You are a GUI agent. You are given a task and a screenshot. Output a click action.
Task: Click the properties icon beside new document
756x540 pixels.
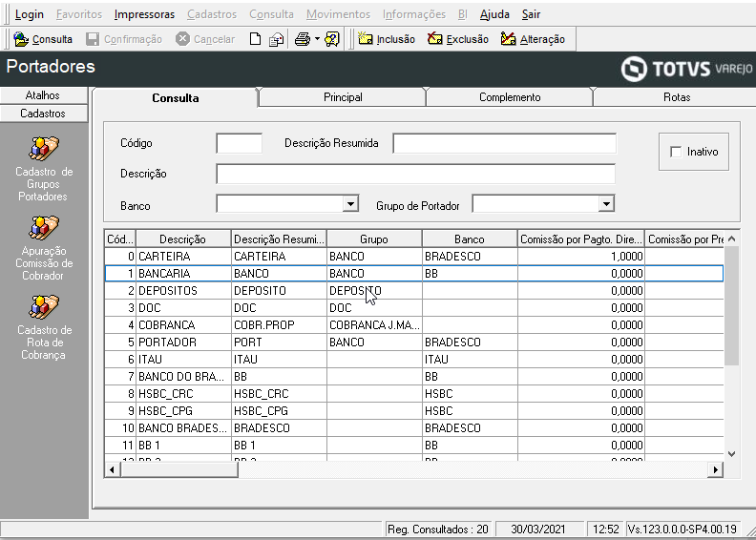276,39
